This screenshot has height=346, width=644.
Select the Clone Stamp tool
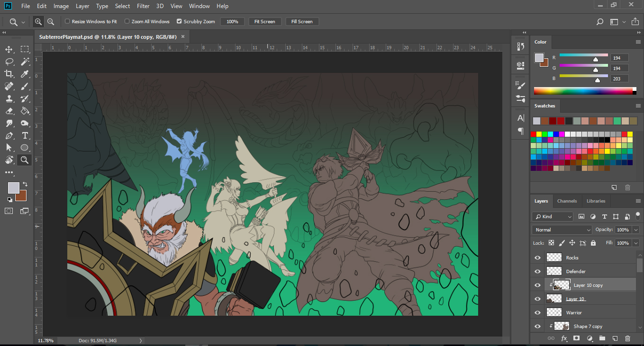pyautogui.click(x=9, y=98)
